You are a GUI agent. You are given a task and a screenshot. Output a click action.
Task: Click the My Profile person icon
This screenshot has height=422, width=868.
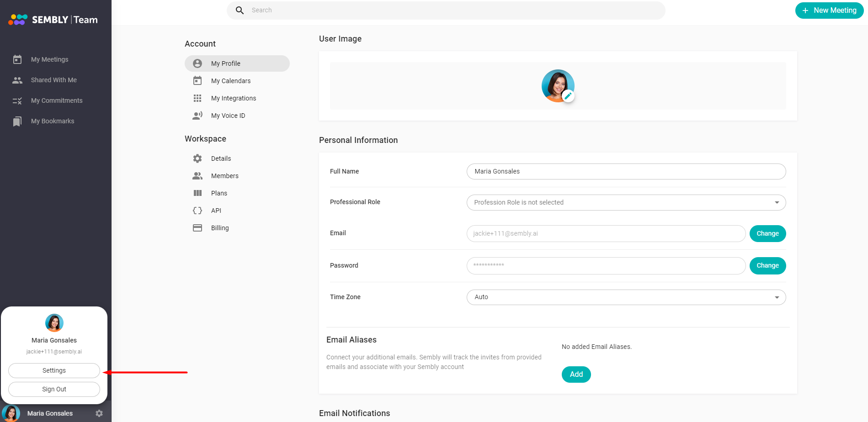[197, 63]
